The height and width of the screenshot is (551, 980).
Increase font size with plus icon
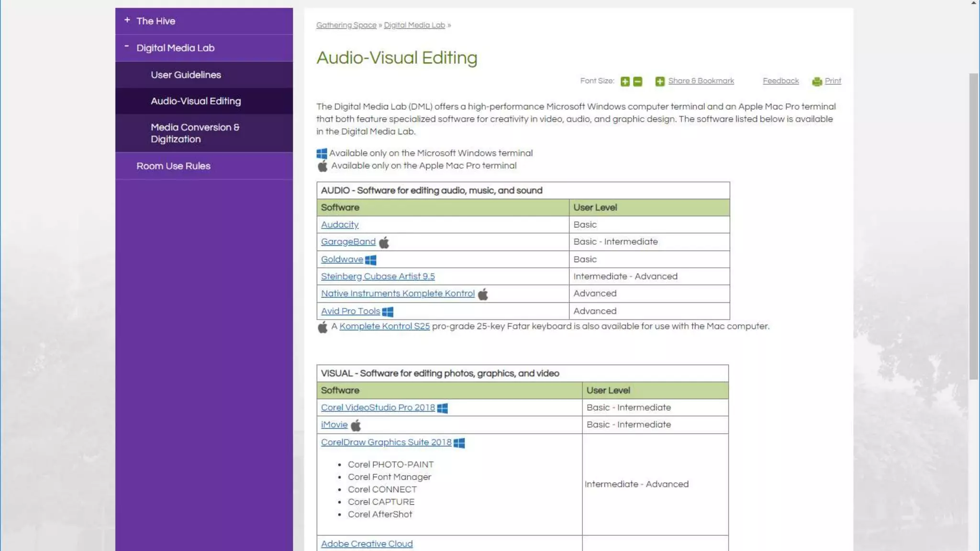[625, 81]
